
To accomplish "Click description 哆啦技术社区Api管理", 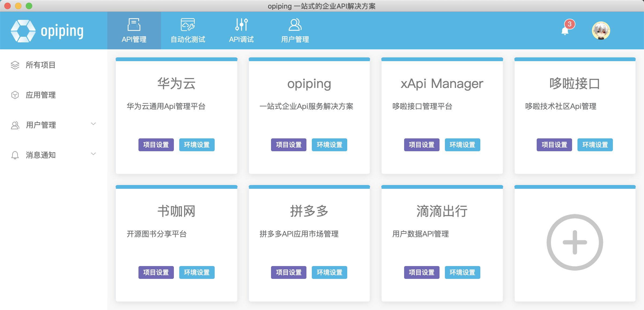I will [x=561, y=106].
